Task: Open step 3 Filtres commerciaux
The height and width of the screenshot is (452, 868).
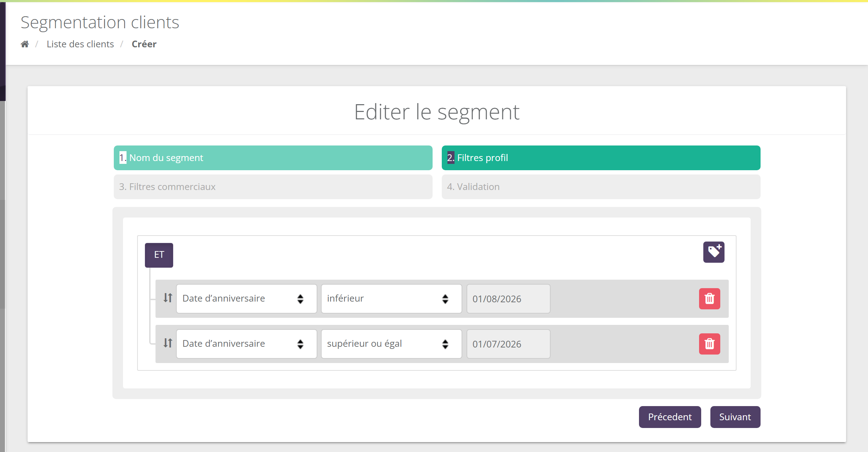Action: coord(273,187)
